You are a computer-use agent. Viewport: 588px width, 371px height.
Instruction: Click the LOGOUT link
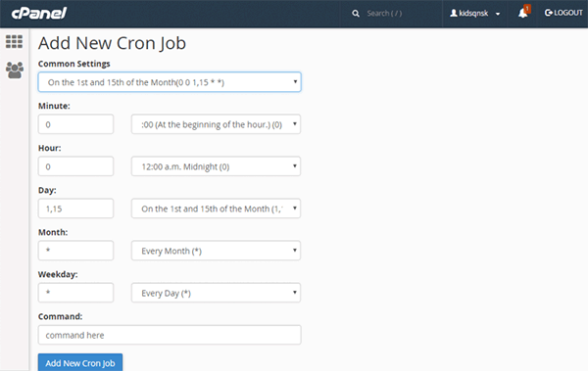(x=563, y=13)
